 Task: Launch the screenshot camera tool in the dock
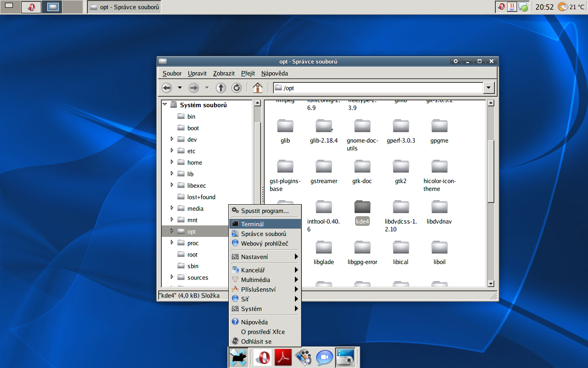click(345, 357)
